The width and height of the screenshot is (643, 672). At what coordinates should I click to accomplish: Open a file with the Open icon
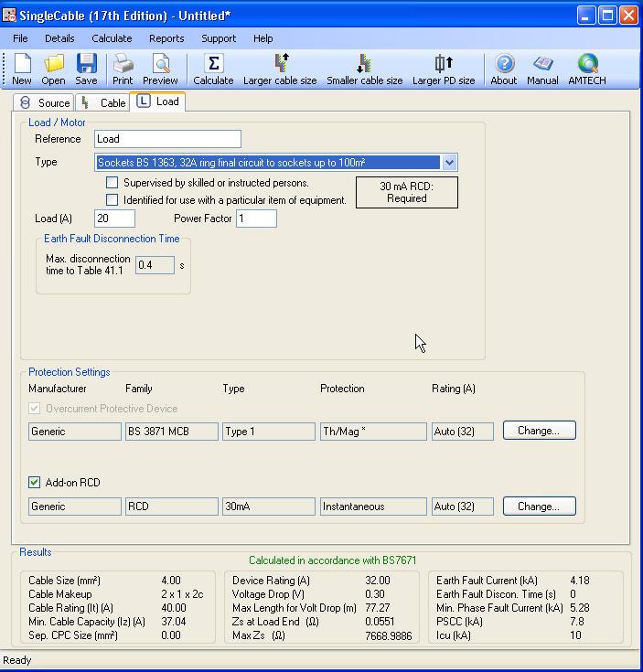tap(54, 69)
